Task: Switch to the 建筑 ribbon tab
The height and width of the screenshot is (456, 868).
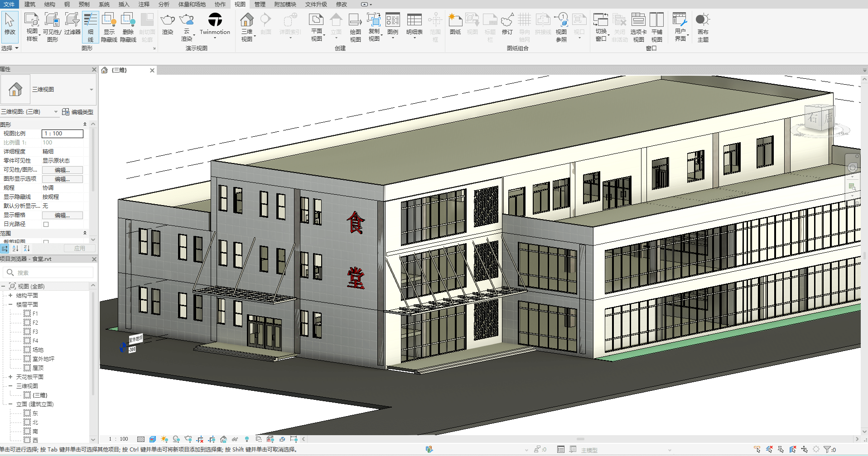Action: [x=29, y=4]
